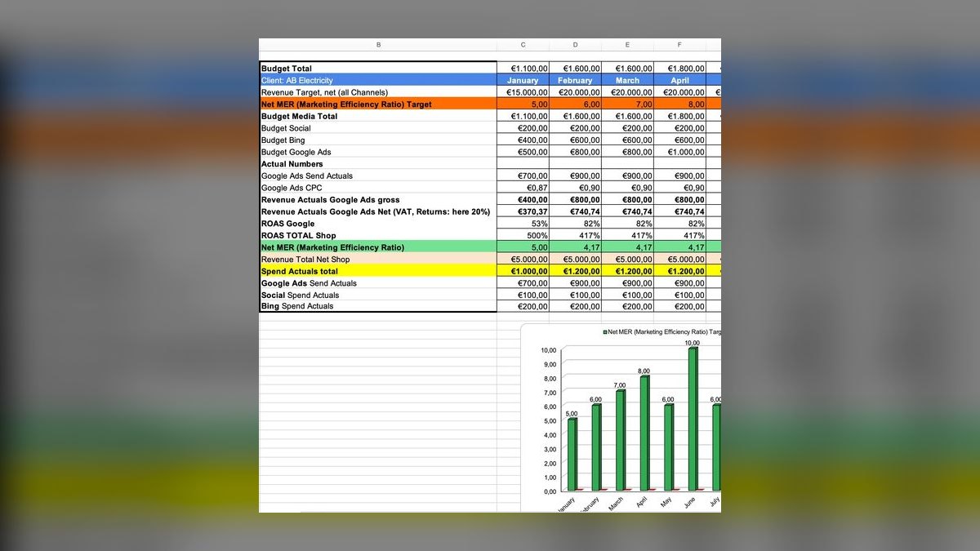
Task: Click the May bar in the chart
Action: click(668, 447)
